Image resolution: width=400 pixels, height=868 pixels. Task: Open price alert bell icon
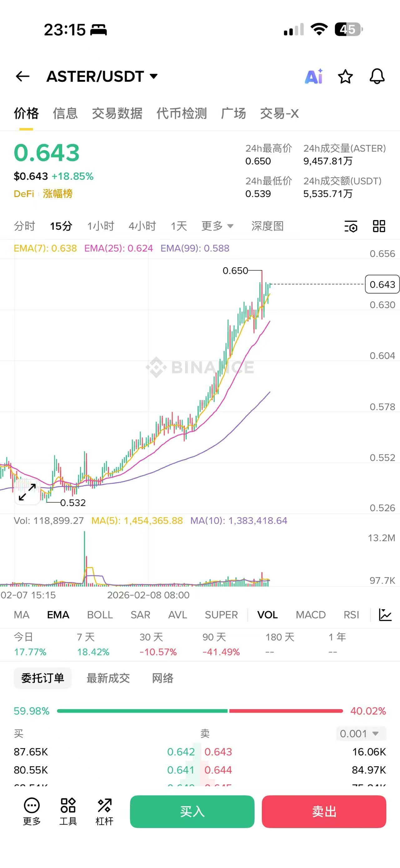click(x=377, y=76)
